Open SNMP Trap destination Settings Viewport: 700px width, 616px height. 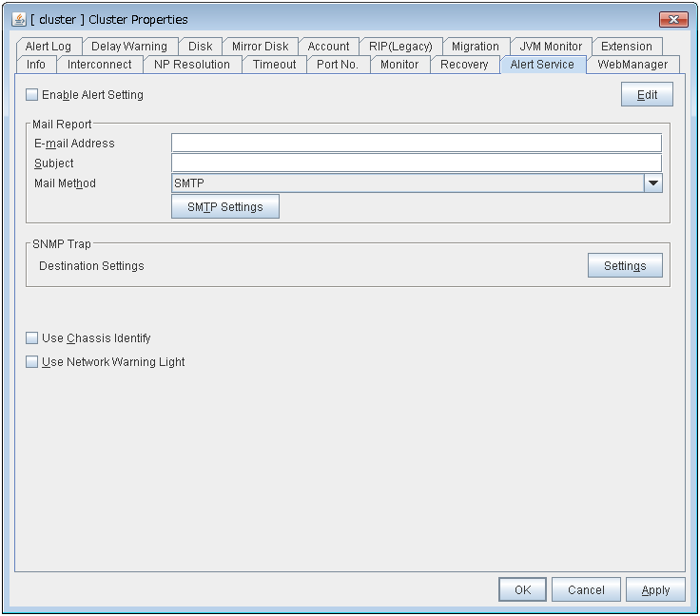(x=625, y=266)
